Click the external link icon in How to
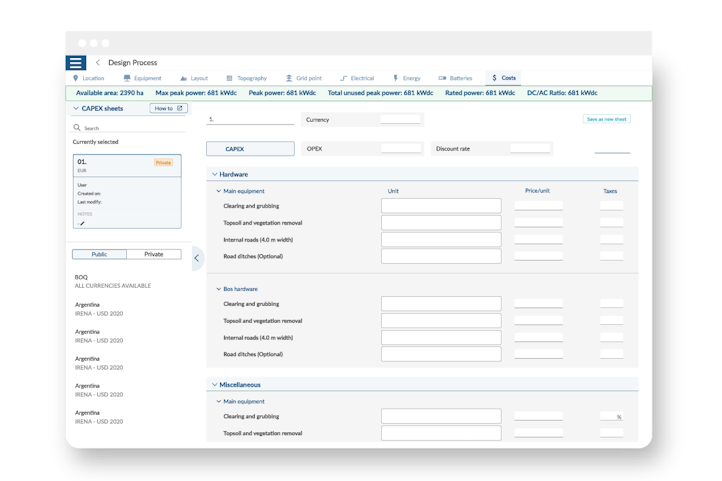Image resolution: width=722 pixels, height=481 pixels. (180, 109)
